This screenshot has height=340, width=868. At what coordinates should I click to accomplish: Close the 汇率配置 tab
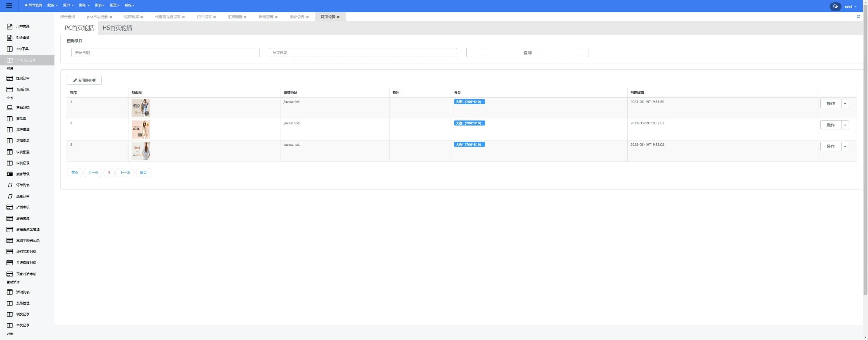[x=245, y=17]
